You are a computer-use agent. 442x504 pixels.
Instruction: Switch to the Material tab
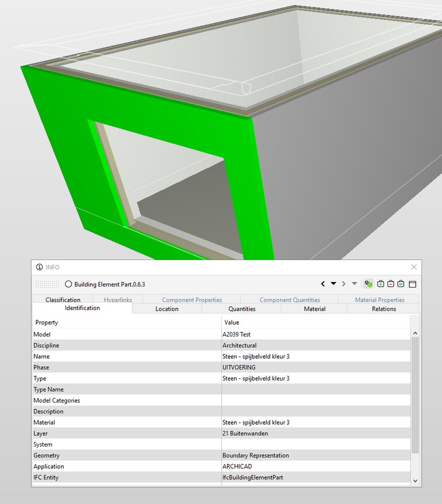[x=314, y=308]
